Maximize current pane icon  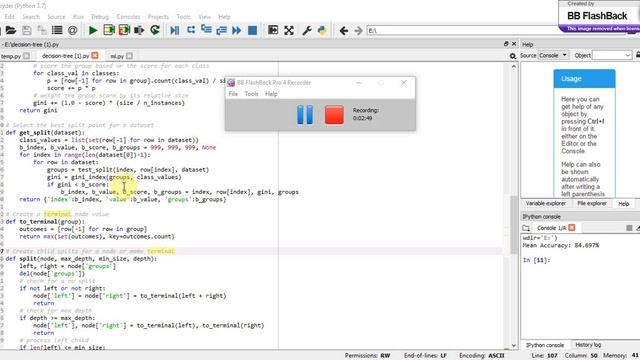tap(273, 30)
